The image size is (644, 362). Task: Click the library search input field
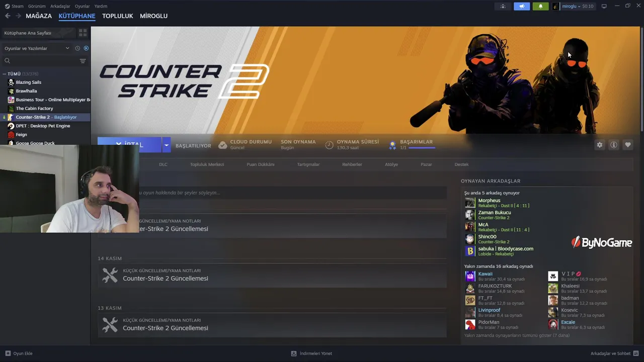click(44, 61)
